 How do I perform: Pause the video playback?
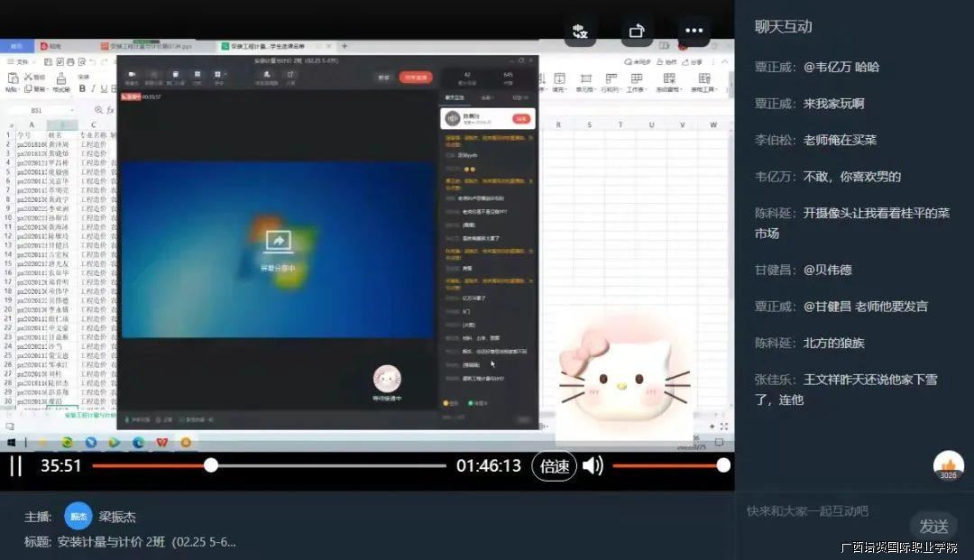tap(15, 466)
